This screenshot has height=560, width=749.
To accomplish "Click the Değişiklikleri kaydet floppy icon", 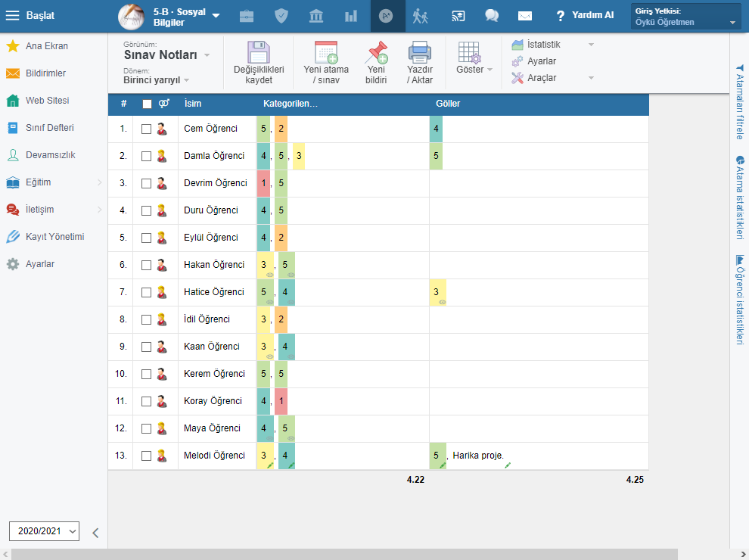I will pos(259,52).
